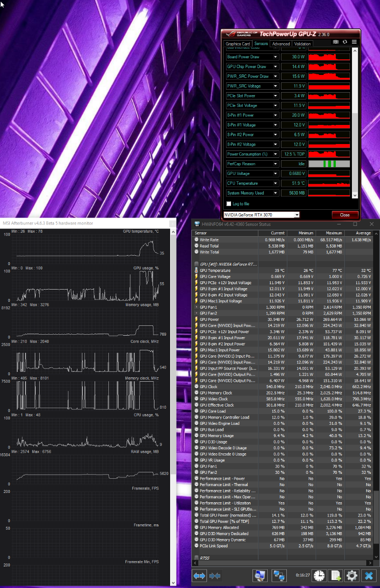This screenshot has height=588, width=380.
Task: Click the blue X icon in HWiNFO toolbar
Action: click(368, 576)
